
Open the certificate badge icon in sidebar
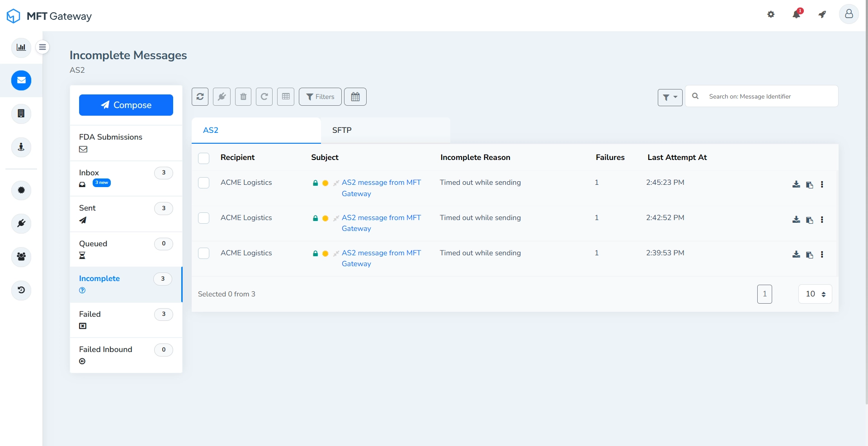coord(21,190)
